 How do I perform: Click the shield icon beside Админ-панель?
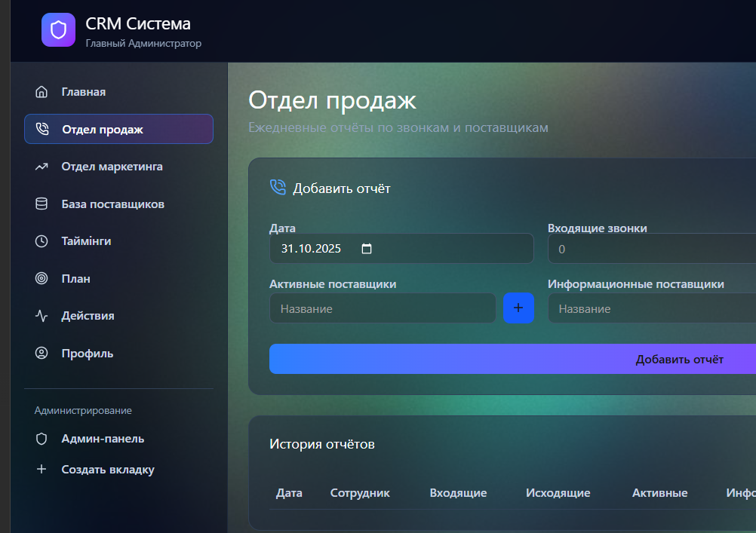[41, 439]
